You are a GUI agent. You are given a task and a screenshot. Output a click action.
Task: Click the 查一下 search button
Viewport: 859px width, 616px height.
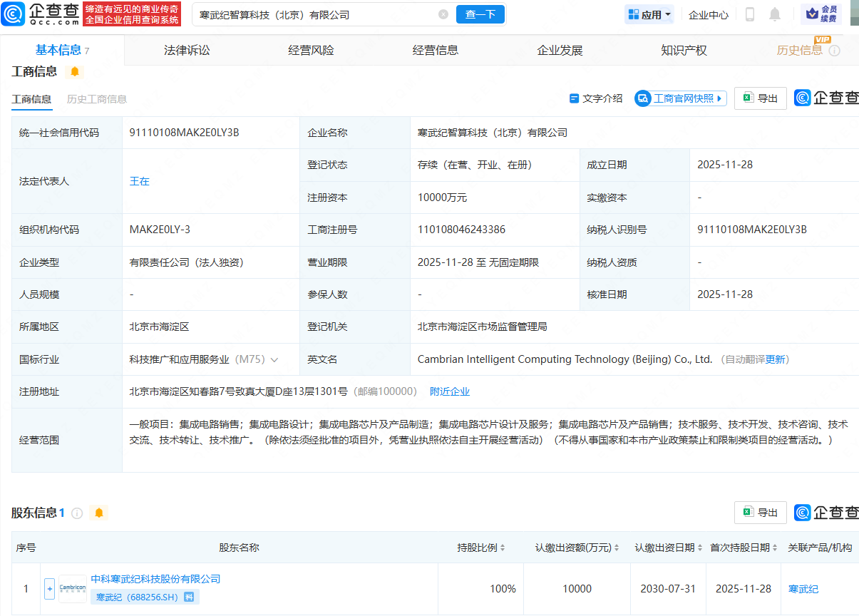(x=480, y=14)
